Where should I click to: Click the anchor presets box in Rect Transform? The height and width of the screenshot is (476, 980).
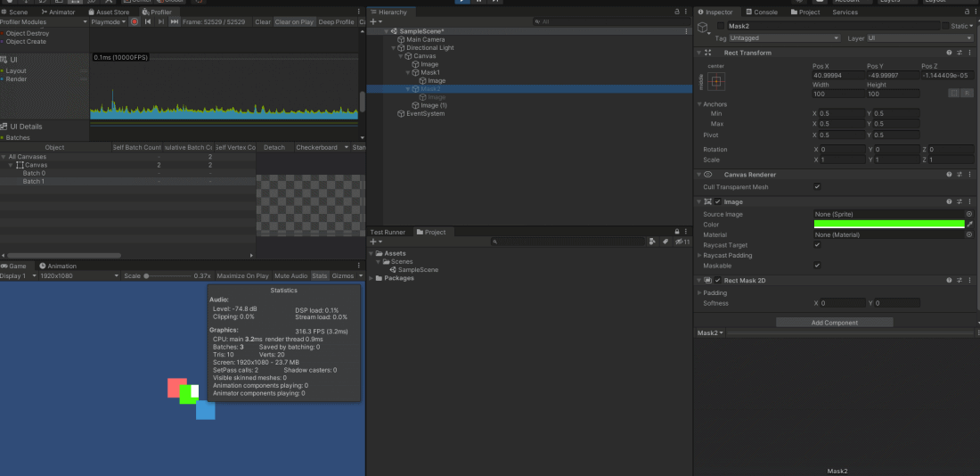pyautogui.click(x=716, y=81)
